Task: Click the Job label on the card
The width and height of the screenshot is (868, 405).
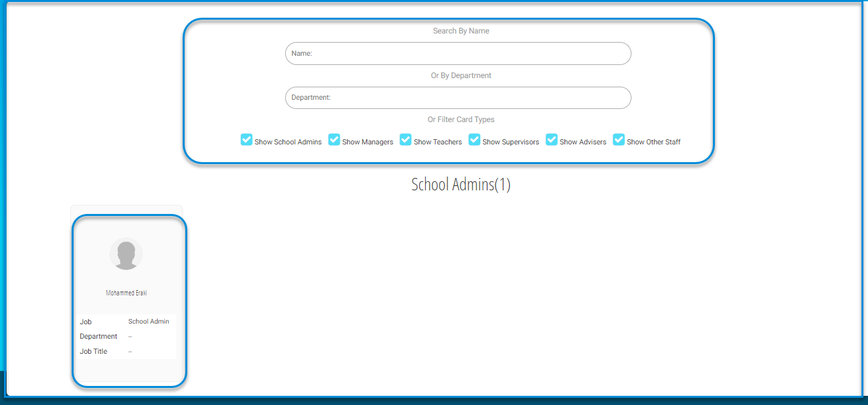Action: (86, 322)
